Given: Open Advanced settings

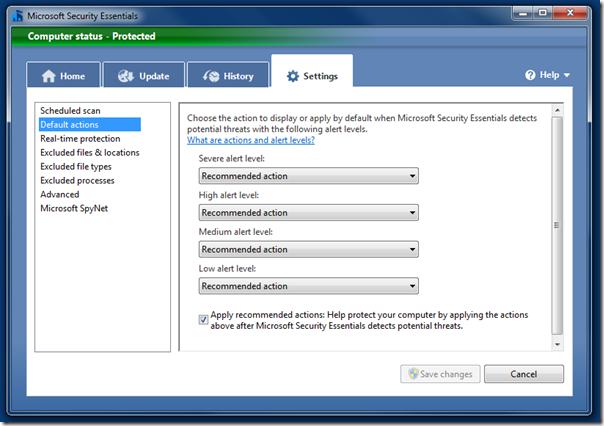Looking at the screenshot, I should point(60,195).
